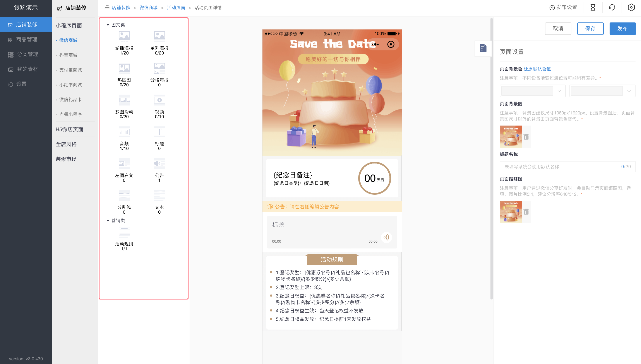Click the customer service headset icon

(612, 7)
